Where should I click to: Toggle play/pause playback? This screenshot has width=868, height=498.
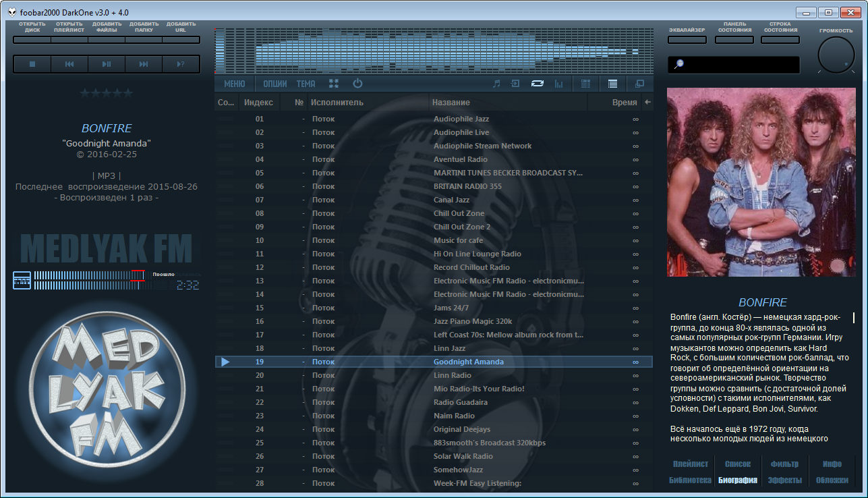[x=107, y=64]
